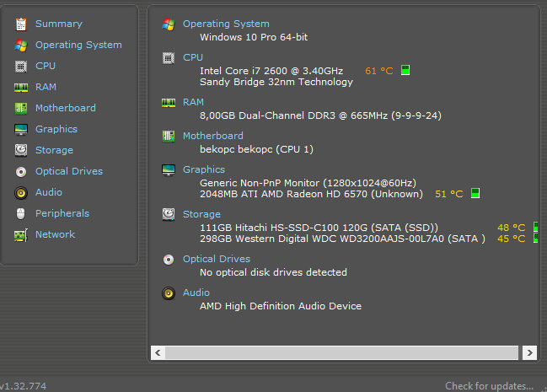Click the Graphics heading link in summary

point(204,169)
